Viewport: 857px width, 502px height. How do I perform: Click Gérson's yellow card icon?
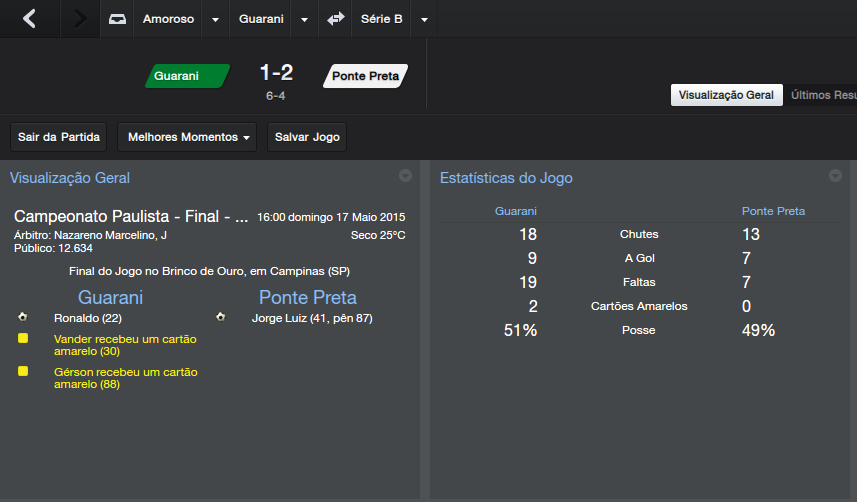tap(22, 371)
